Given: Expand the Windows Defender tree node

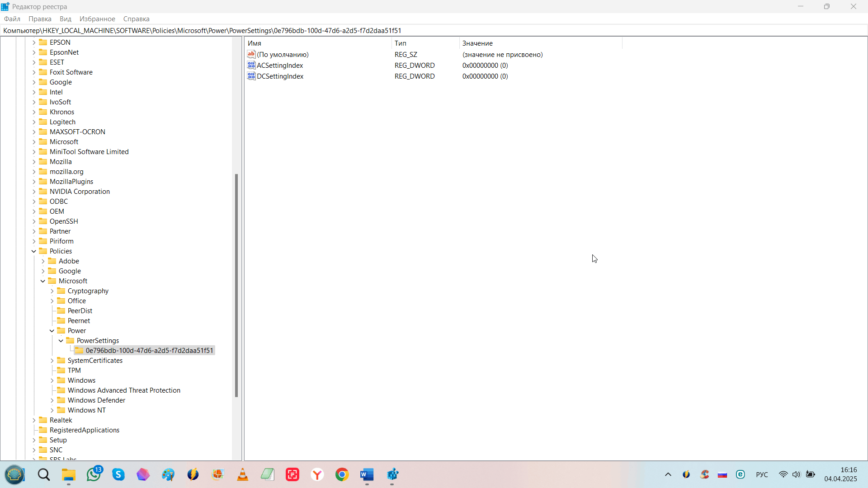Looking at the screenshot, I should (x=52, y=400).
